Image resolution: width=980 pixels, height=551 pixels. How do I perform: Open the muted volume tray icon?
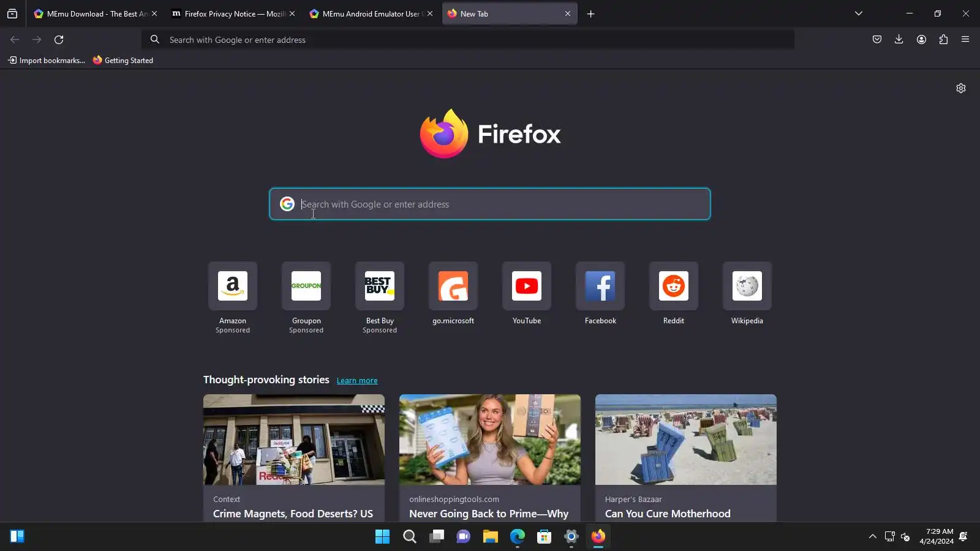(x=905, y=537)
